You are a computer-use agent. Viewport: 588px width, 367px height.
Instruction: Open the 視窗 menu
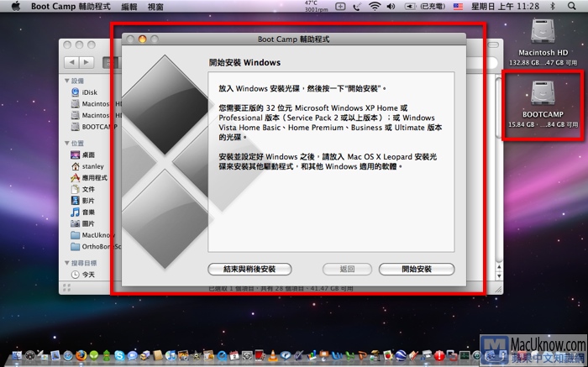156,6
